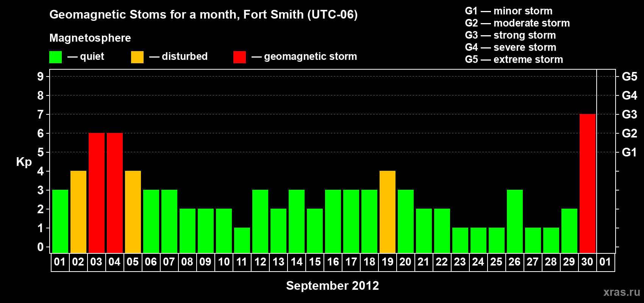This screenshot has height=303, width=644.
Task: Click the '— disturbed' legend text
Action: tap(178, 56)
